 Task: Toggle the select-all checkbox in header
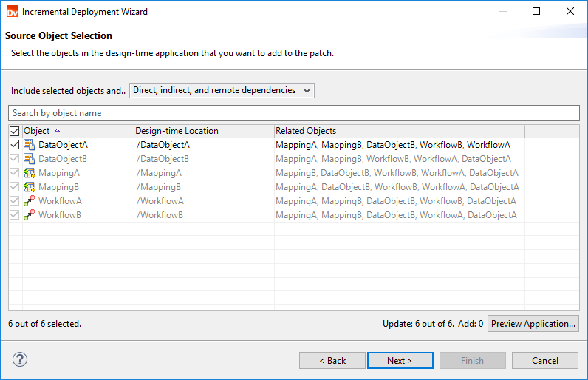click(x=14, y=131)
